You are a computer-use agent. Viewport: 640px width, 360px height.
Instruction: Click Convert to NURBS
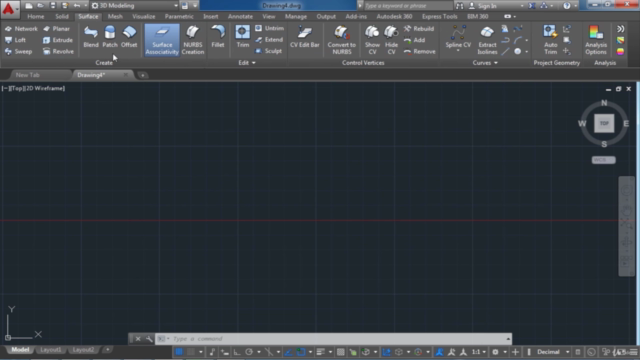(342, 40)
